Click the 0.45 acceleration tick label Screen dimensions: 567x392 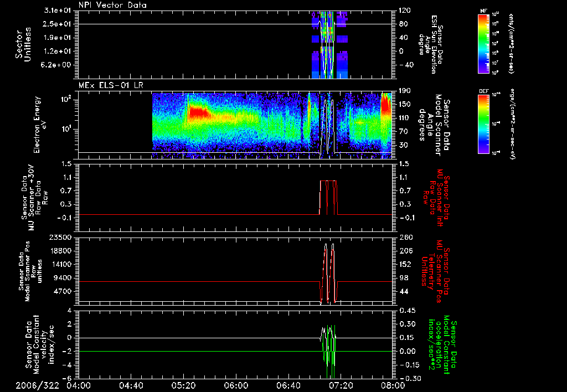(406, 311)
